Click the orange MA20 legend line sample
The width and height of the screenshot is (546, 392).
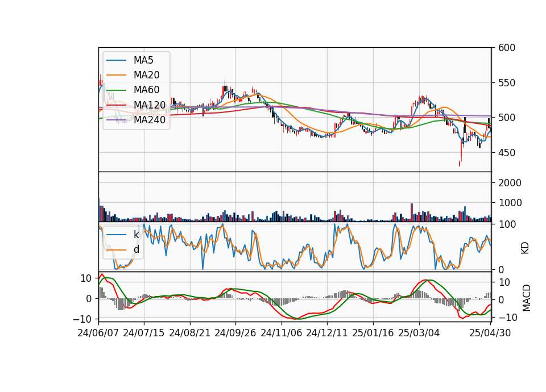(x=116, y=75)
